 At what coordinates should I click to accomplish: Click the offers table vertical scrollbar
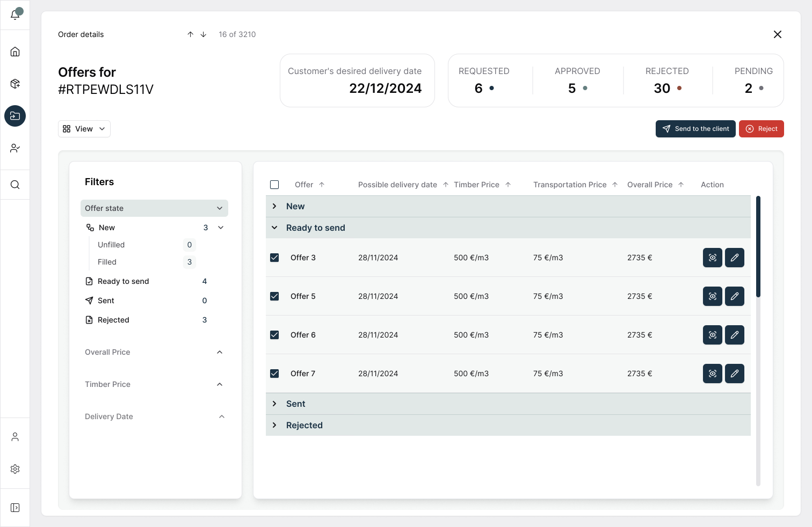coord(758,247)
